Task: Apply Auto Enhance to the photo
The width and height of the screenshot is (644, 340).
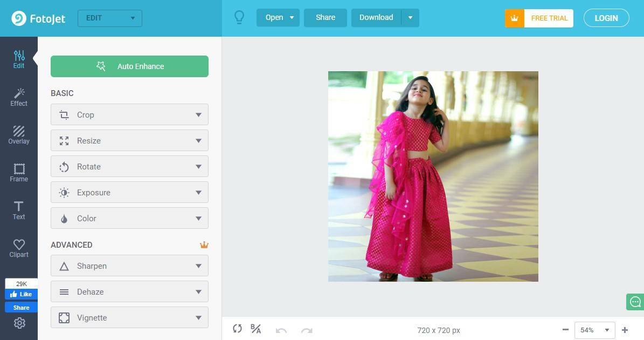Action: (129, 66)
